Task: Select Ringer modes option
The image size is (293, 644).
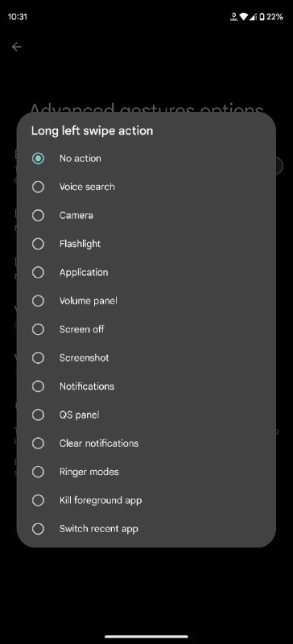Action: click(x=146, y=472)
